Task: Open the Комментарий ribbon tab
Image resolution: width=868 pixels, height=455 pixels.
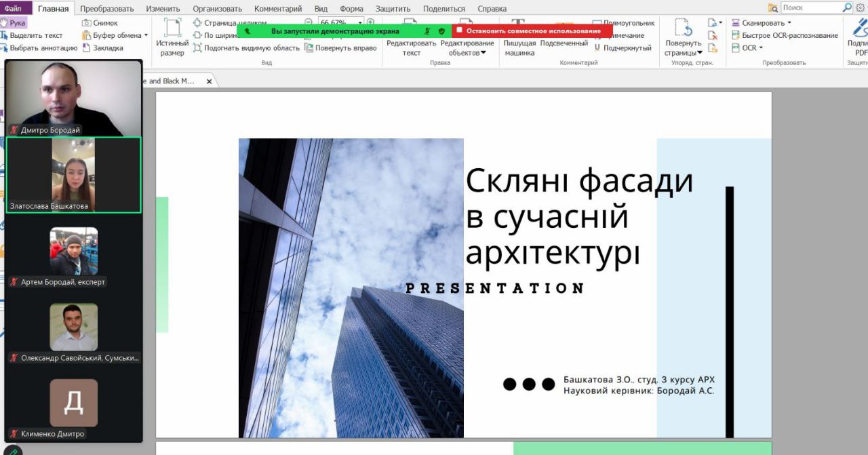Action: click(x=278, y=9)
